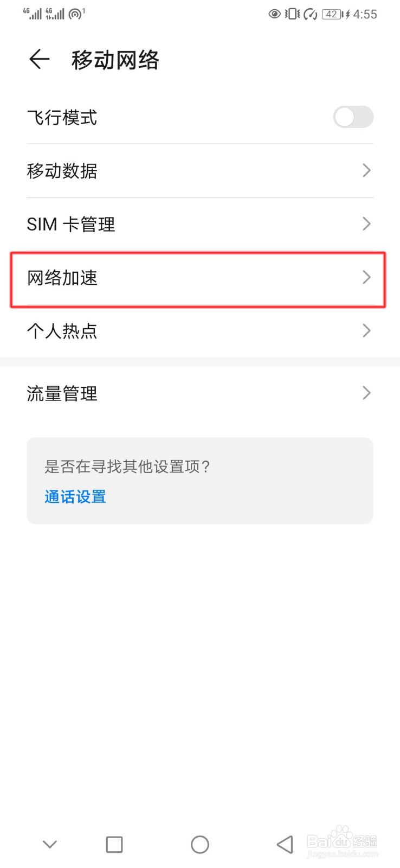Hide the navigation bar with down arrow

pos(50,844)
